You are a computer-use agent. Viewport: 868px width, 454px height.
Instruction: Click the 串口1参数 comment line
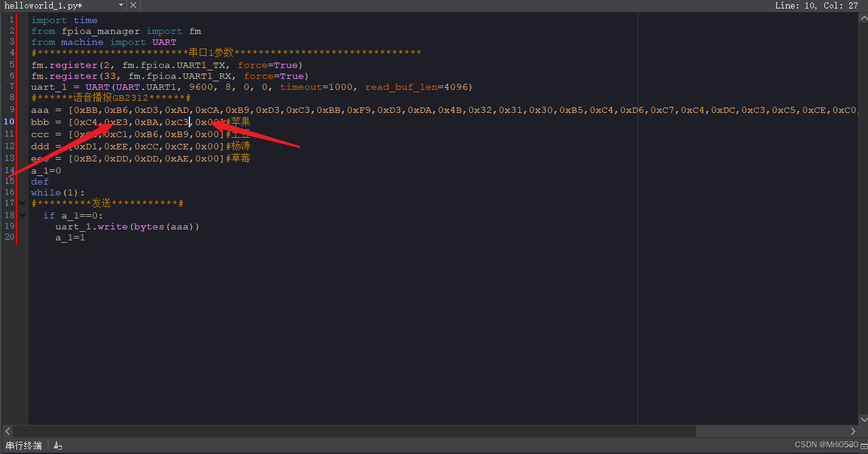pos(226,53)
